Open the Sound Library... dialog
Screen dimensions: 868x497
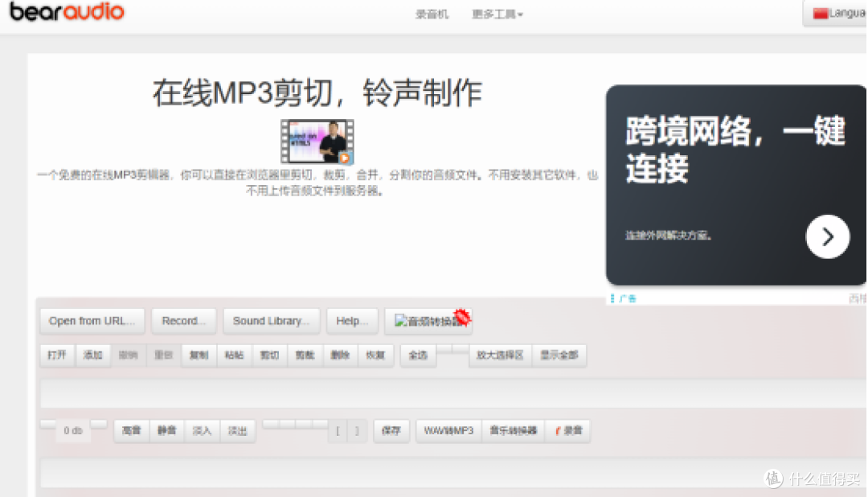coord(272,321)
